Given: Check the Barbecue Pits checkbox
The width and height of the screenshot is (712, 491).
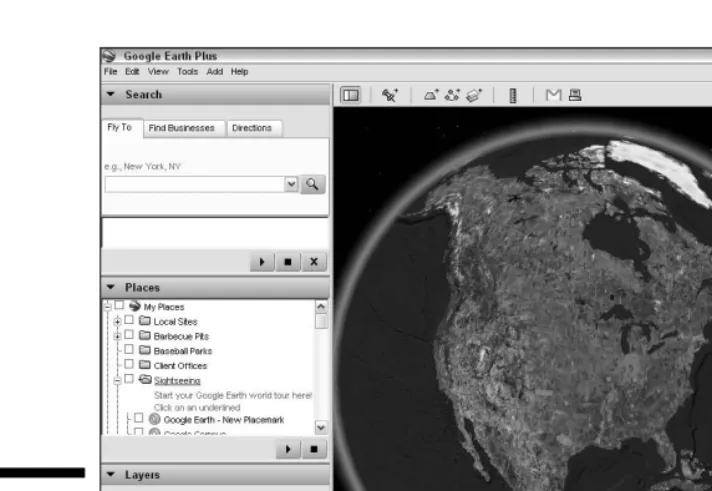Looking at the screenshot, I should click(129, 335).
